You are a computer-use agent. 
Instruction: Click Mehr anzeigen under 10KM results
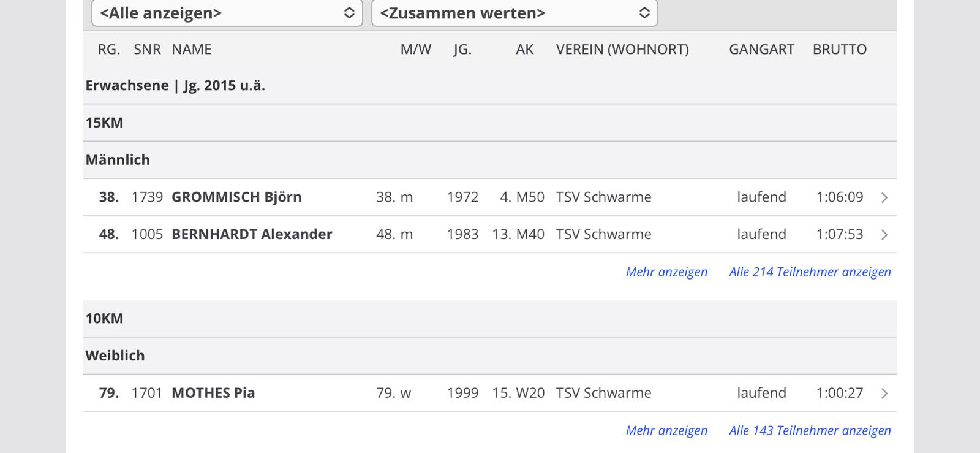666,431
